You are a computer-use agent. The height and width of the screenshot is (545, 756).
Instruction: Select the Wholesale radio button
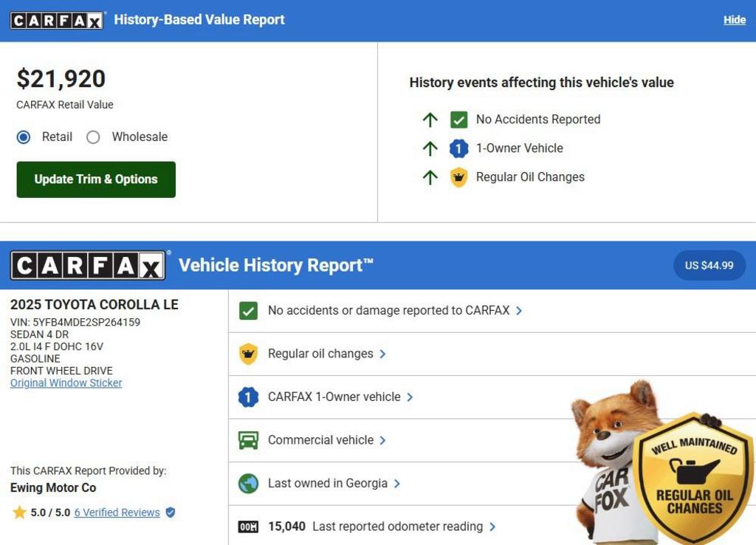(x=93, y=137)
